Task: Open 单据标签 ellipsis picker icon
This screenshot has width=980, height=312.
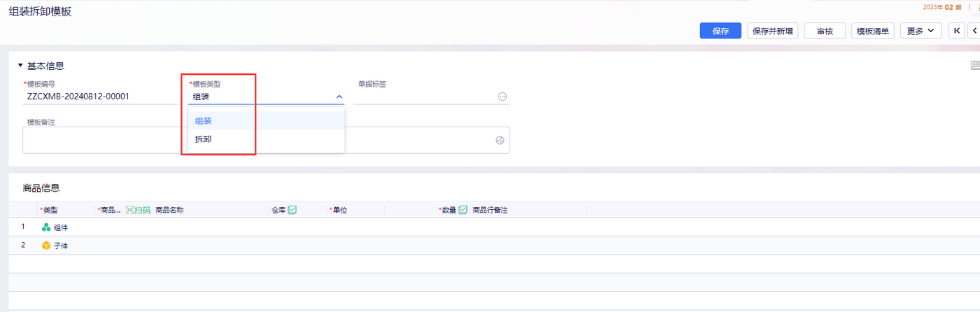Action: coord(502,97)
